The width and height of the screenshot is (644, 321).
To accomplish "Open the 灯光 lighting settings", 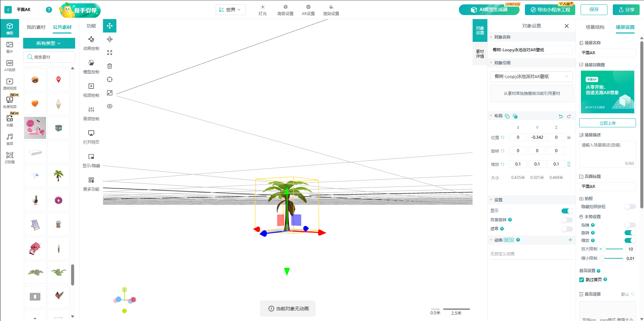I will click(263, 10).
